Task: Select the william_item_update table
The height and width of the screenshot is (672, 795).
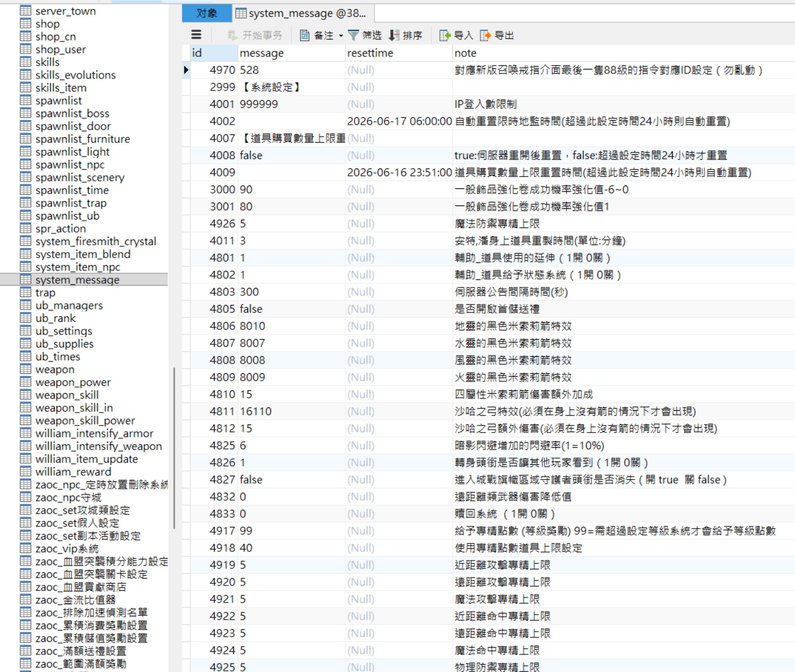Action: click(86, 459)
